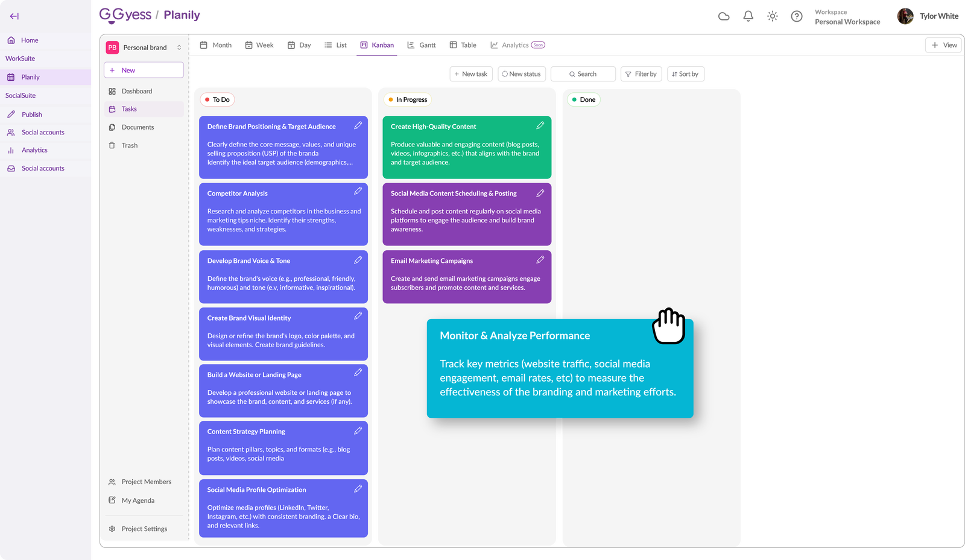The height and width of the screenshot is (560, 965).
Task: Click the Done status label with green dot
Action: (x=584, y=100)
